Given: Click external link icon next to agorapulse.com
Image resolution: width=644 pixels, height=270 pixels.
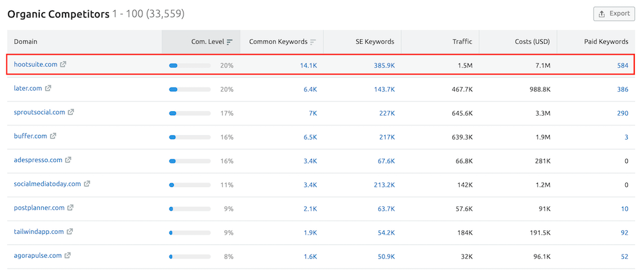Looking at the screenshot, I should click(x=68, y=255).
